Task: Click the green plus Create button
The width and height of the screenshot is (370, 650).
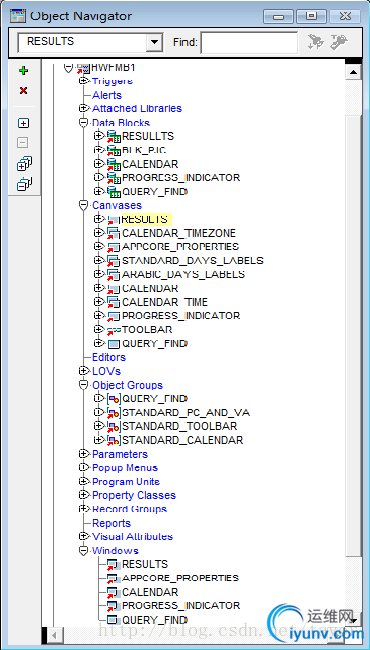Action: [x=24, y=71]
